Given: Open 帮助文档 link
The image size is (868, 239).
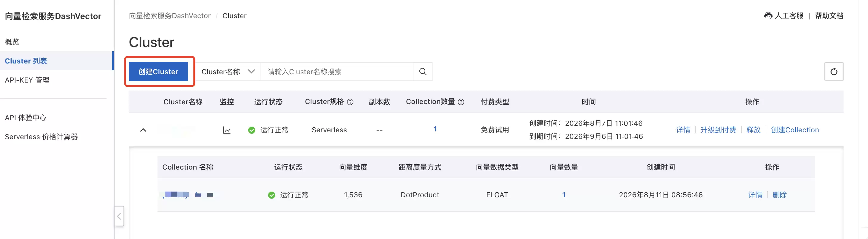Looking at the screenshot, I should pyautogui.click(x=829, y=15).
